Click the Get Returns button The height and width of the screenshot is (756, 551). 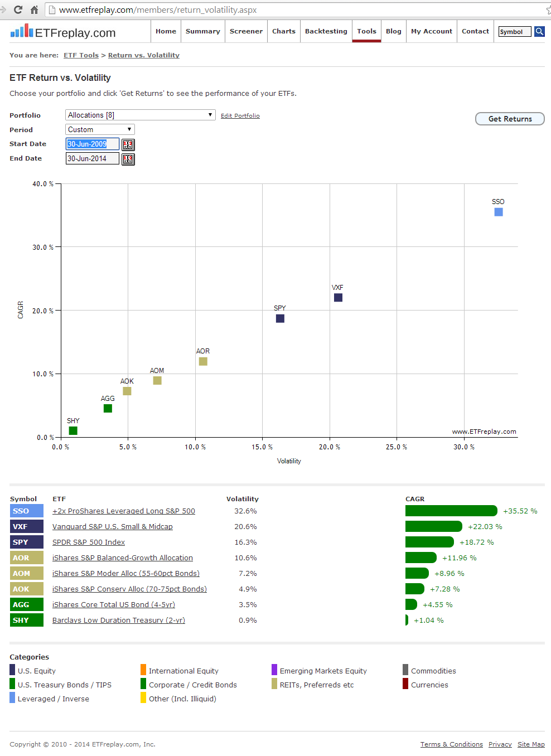coord(510,119)
